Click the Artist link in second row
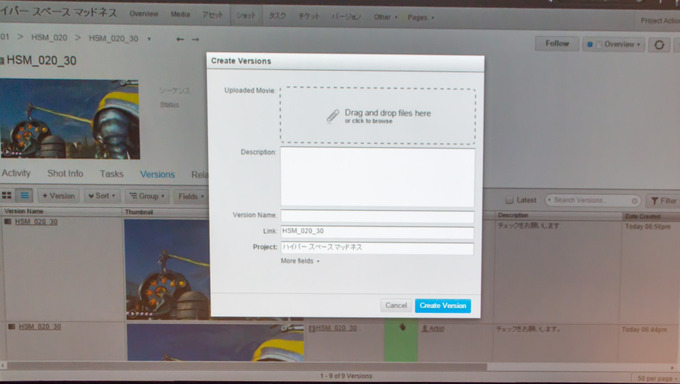 click(436, 329)
